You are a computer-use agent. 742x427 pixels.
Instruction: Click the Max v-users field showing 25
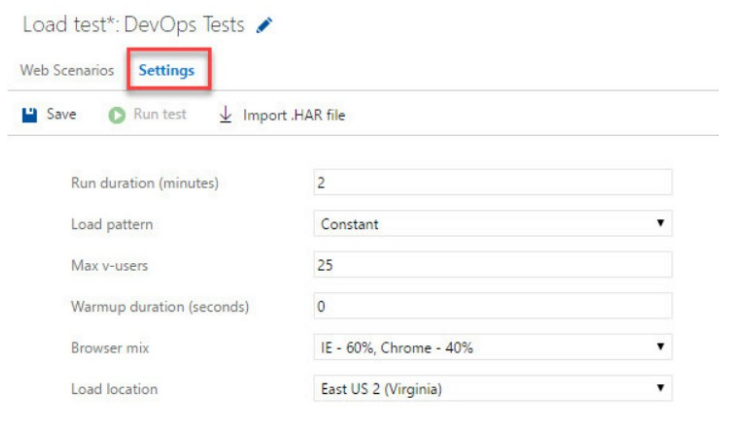493,265
